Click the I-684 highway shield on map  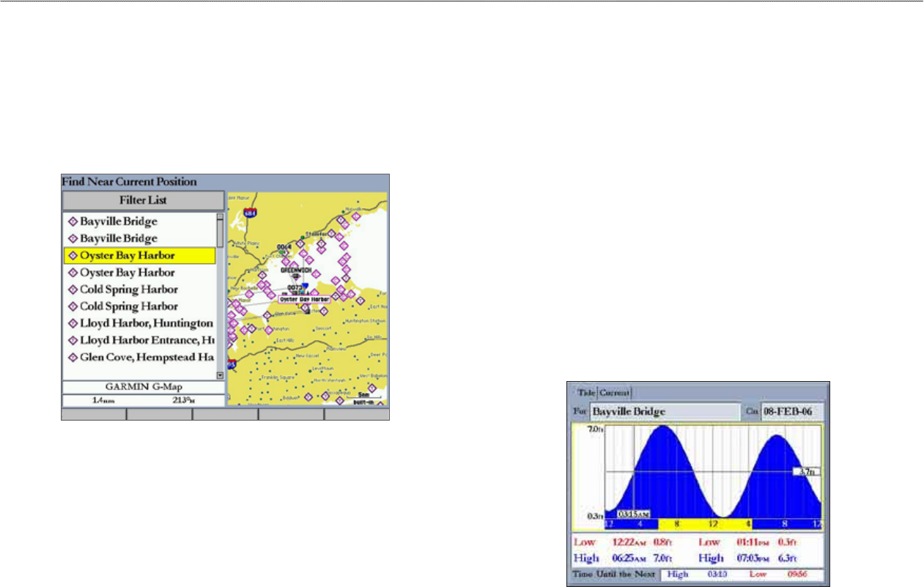pos(251,213)
